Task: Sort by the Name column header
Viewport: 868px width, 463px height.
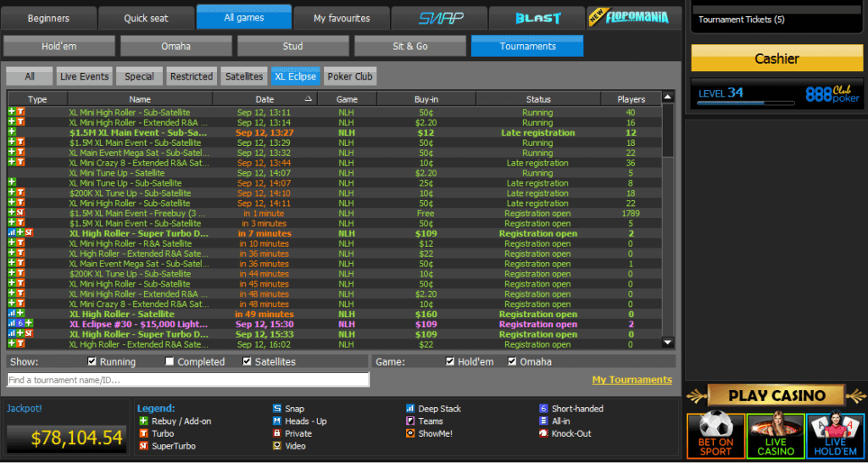Action: (x=140, y=99)
